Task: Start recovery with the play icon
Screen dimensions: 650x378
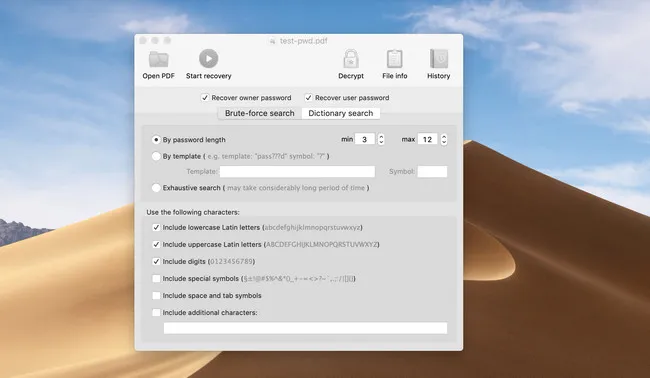Action: click(209, 58)
